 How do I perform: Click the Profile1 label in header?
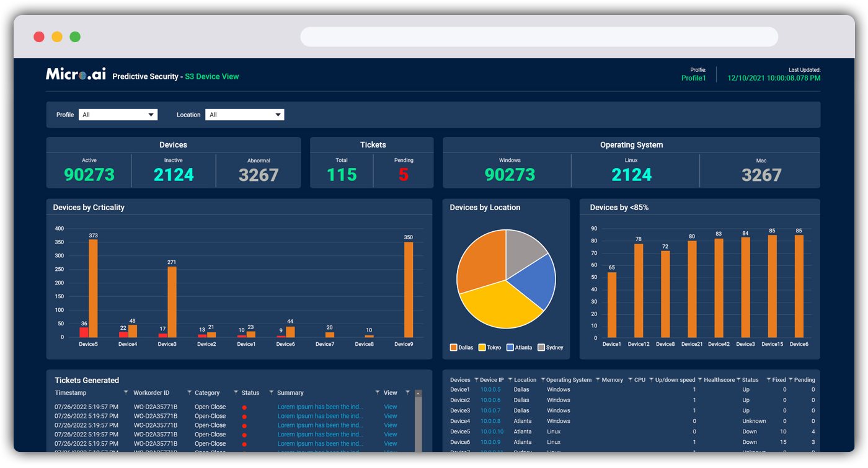click(x=694, y=78)
